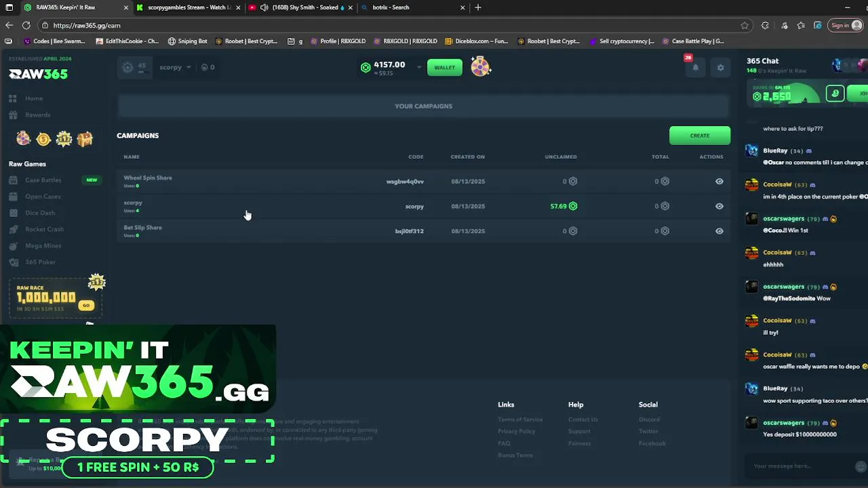Open the settings gear in site header
Viewport: 868px width, 488px height.
pos(720,68)
